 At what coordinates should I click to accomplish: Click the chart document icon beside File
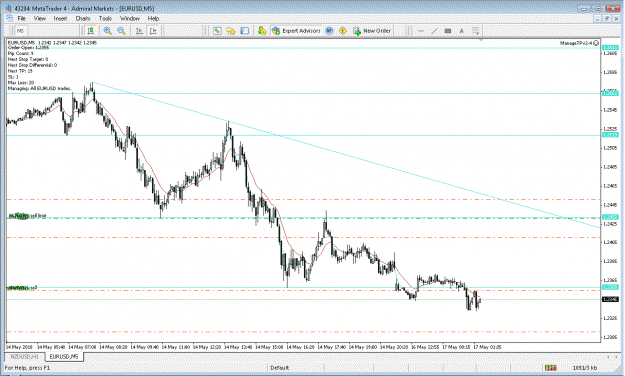(10, 18)
